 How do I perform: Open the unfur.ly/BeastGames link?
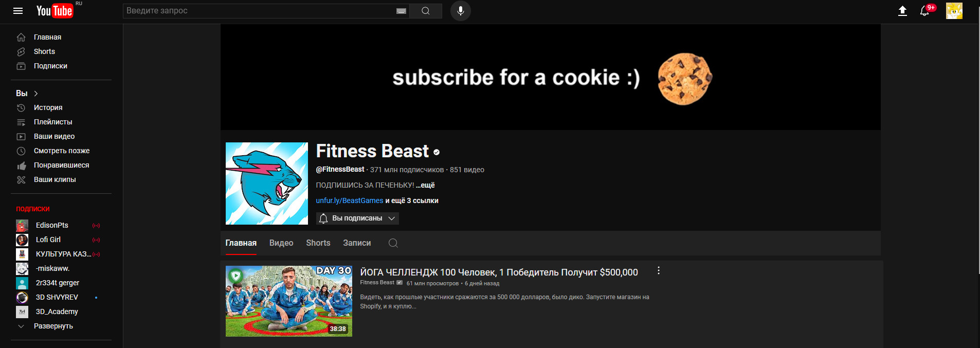point(350,200)
